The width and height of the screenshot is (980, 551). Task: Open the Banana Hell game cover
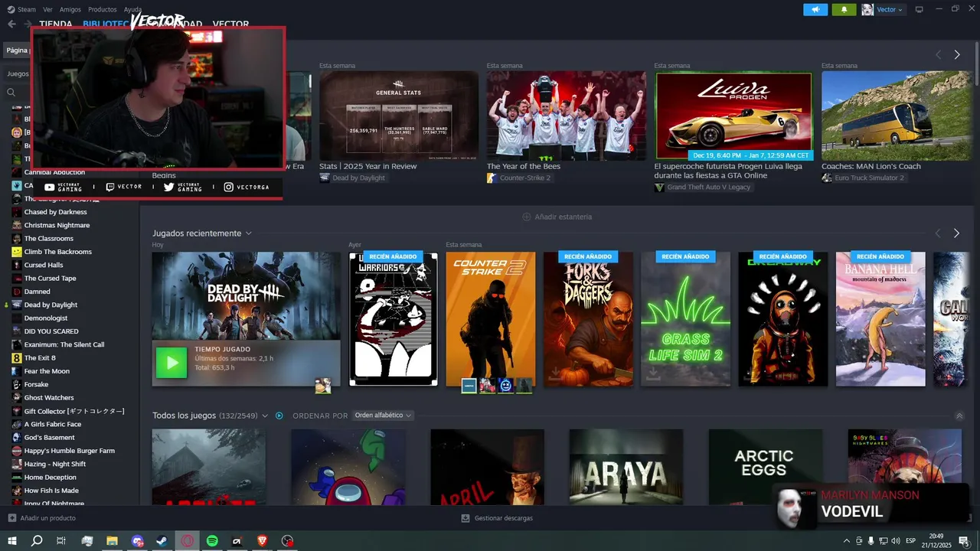coord(880,319)
